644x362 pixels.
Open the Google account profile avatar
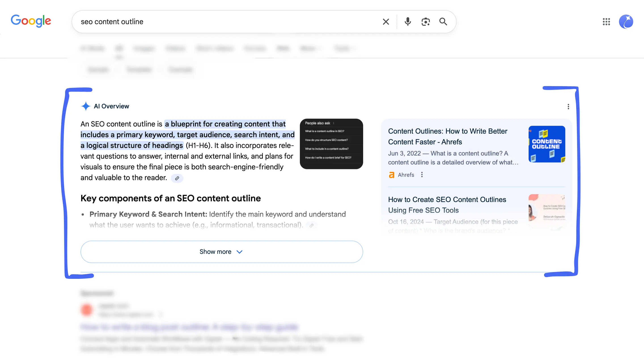(x=626, y=22)
